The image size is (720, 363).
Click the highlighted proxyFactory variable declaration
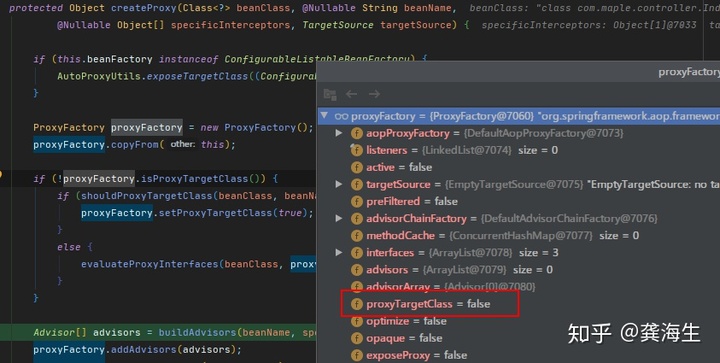tap(146, 128)
